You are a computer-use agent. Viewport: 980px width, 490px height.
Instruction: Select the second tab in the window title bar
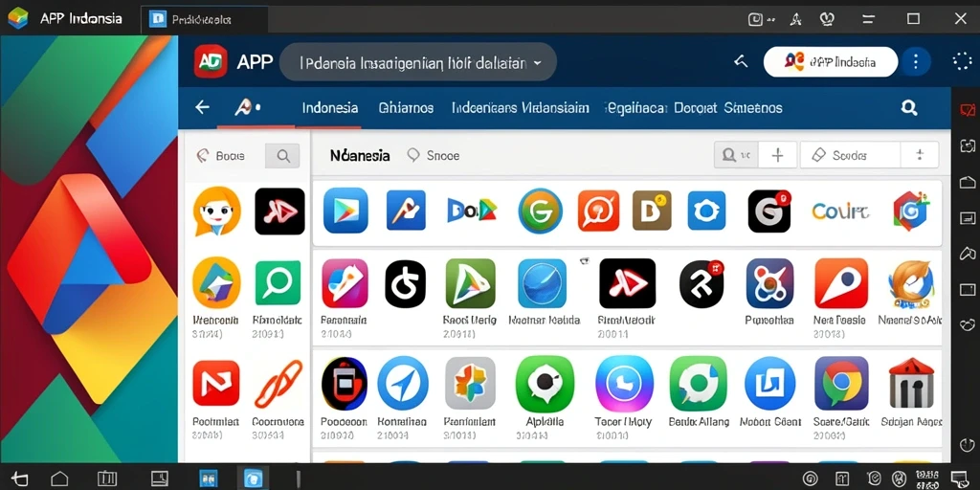tap(205, 19)
